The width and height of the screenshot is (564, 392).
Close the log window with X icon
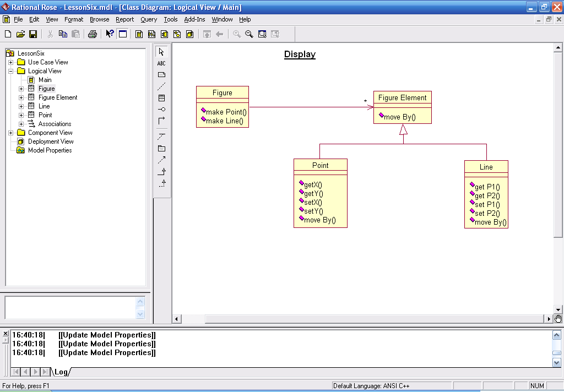pos(6,334)
